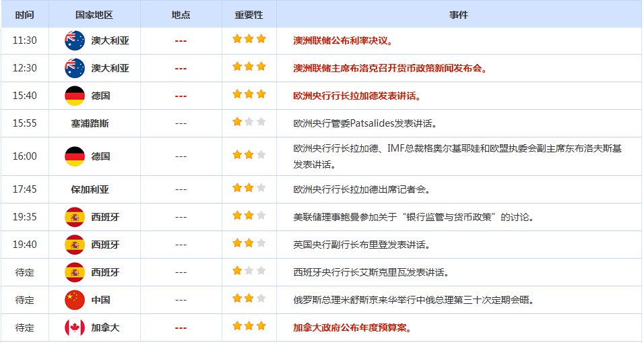Open the 加拿大政府公布年度预算案 event
644x343 pixels.
click(352, 328)
